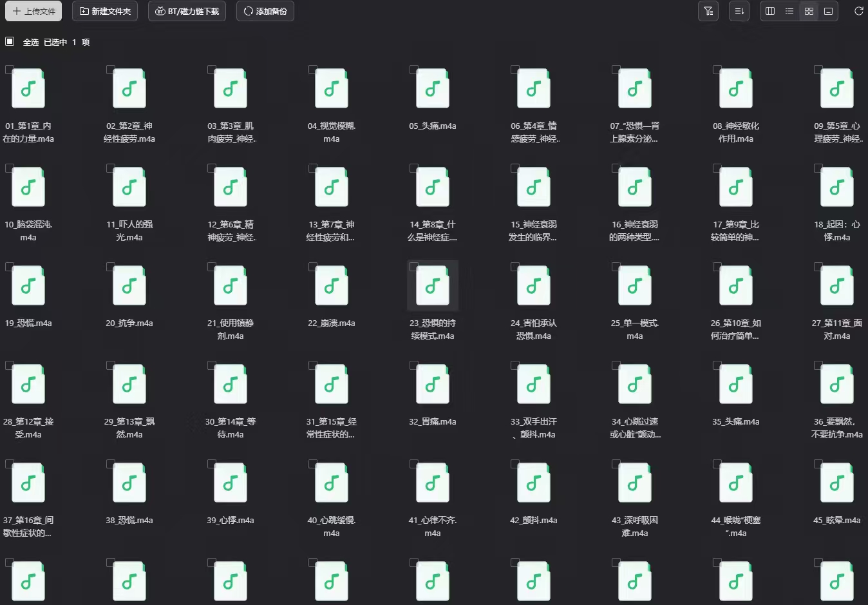Click file name 39_心悸.m4a

pos(231,521)
